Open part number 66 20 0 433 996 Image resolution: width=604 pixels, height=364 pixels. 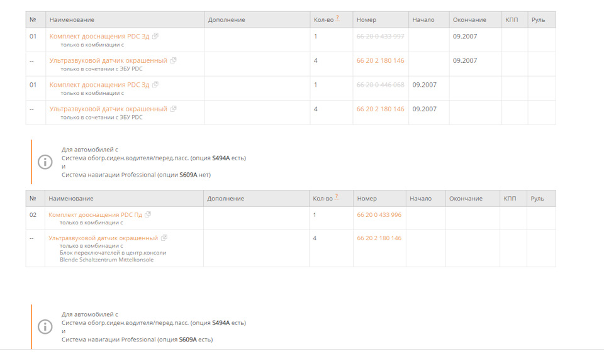[379, 215]
